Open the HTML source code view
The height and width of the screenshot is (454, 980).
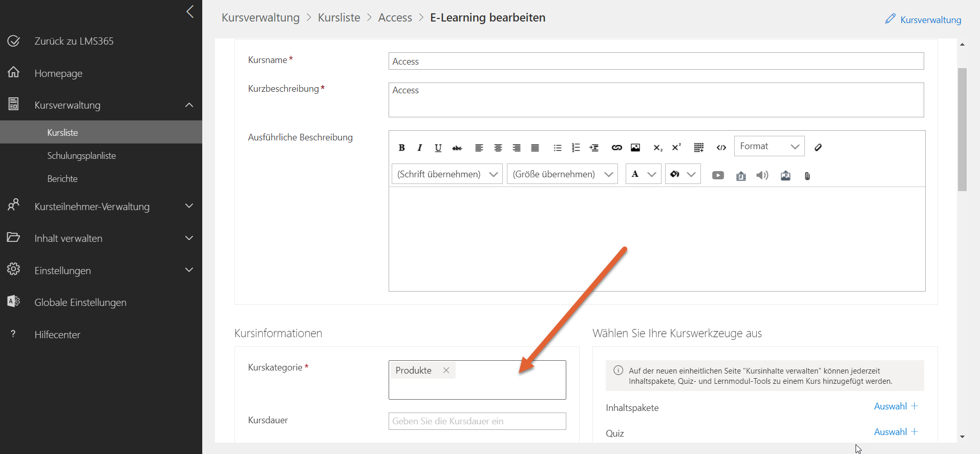point(721,148)
